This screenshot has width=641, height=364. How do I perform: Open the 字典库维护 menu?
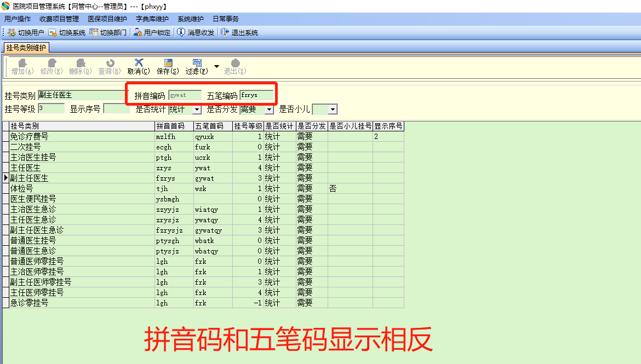click(x=152, y=19)
